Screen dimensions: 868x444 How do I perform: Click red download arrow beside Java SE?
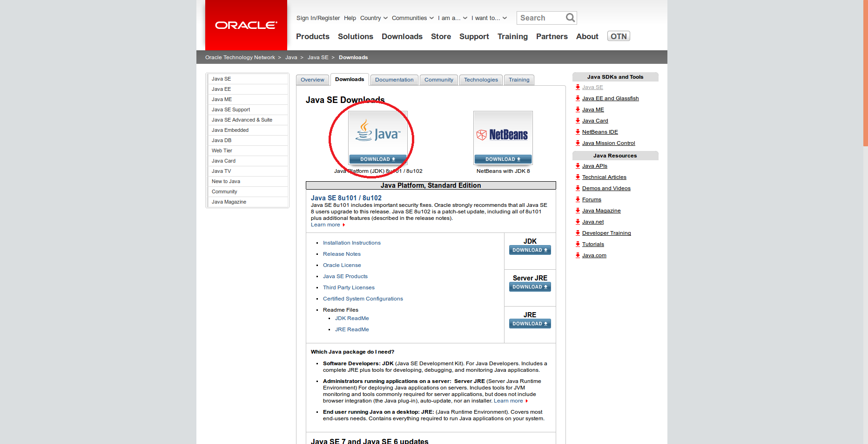pyautogui.click(x=578, y=87)
